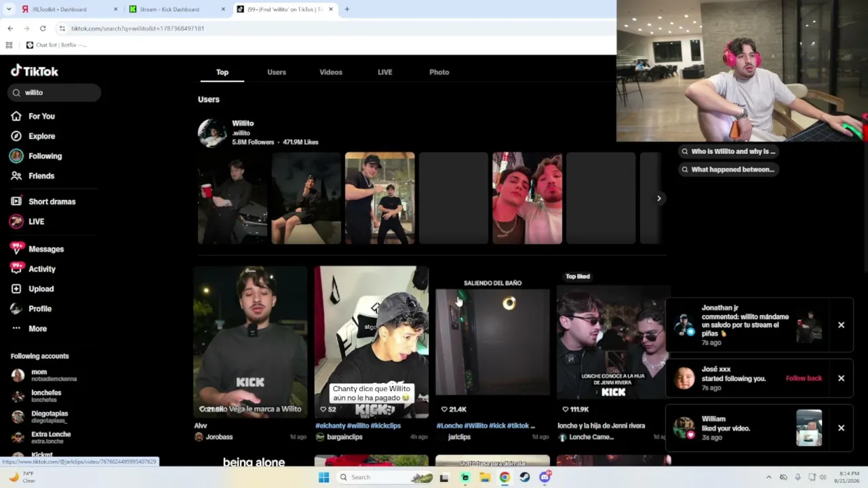Click 'Who is Willito and why is...' suggestion
868x488 pixels.
pos(728,152)
